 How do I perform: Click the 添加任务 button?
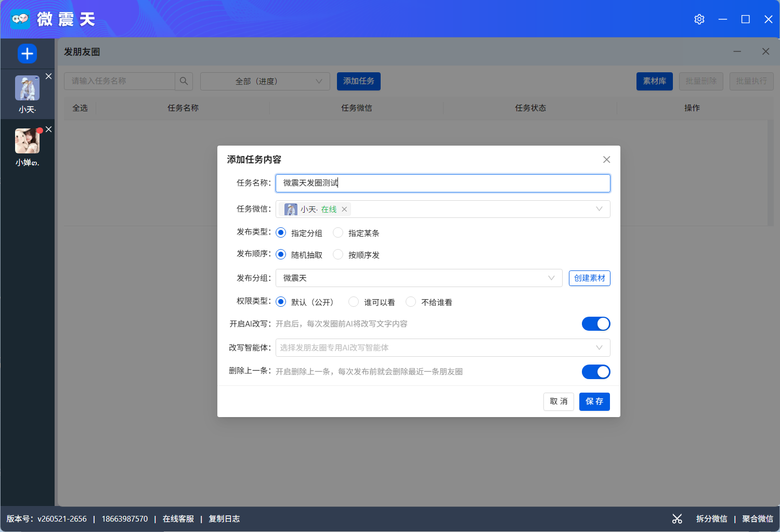pos(359,81)
